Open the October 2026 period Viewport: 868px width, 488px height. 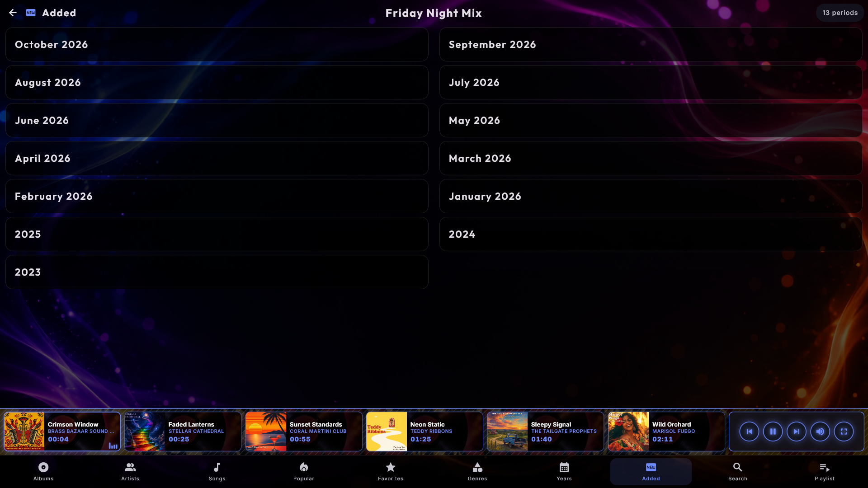click(x=217, y=44)
